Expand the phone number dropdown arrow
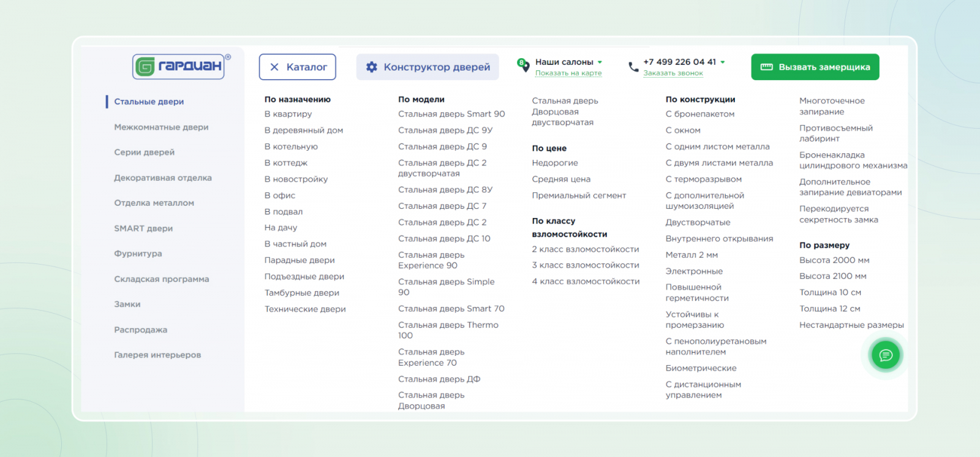The width and height of the screenshot is (980, 457). pos(723,62)
